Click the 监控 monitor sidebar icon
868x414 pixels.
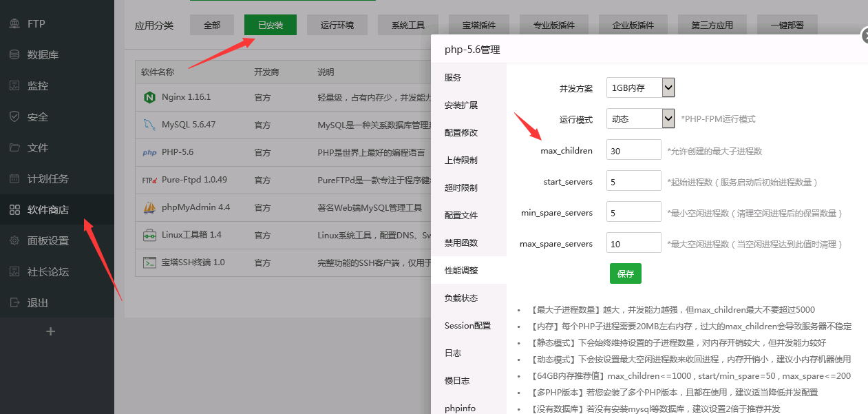(14, 85)
